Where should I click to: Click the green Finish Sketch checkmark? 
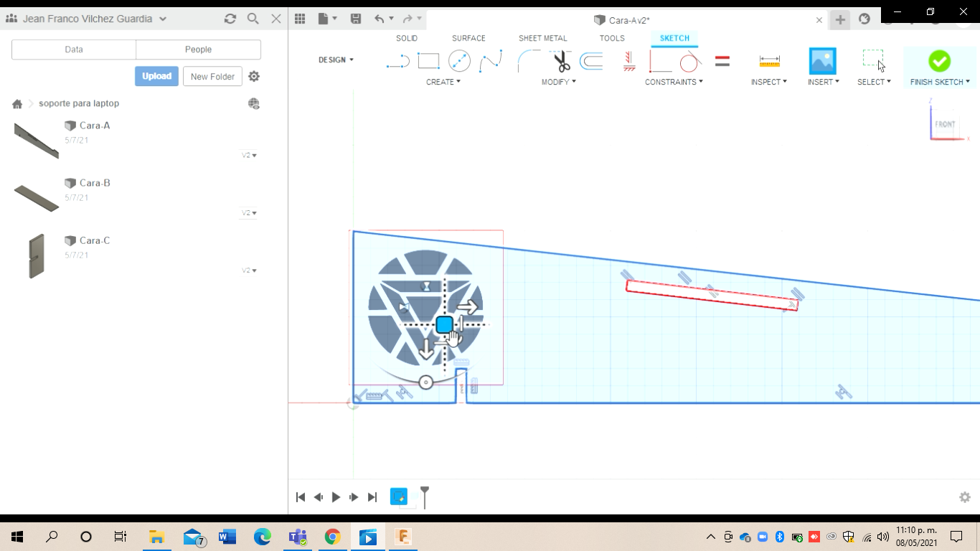tap(939, 61)
